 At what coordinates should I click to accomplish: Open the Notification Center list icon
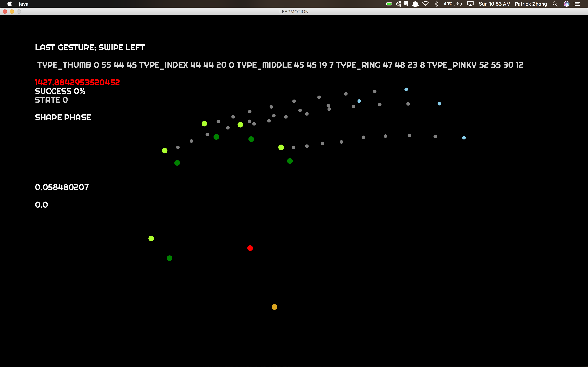tap(577, 4)
